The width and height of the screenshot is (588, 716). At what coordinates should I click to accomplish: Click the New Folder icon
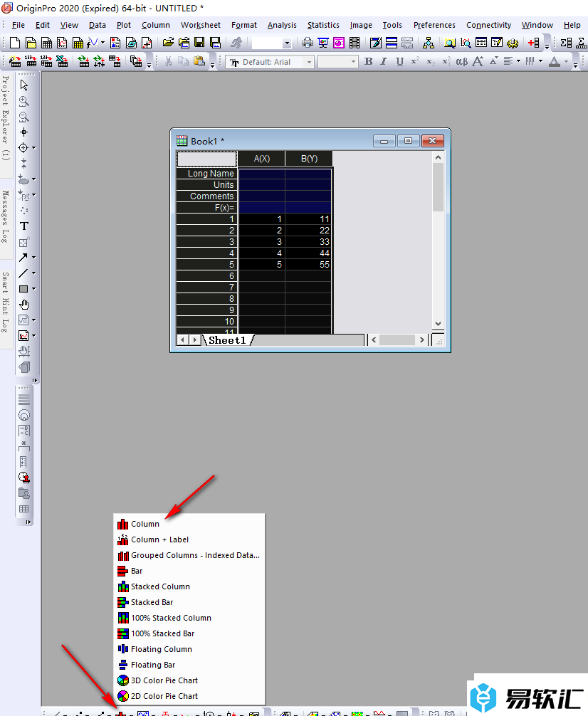[31, 43]
